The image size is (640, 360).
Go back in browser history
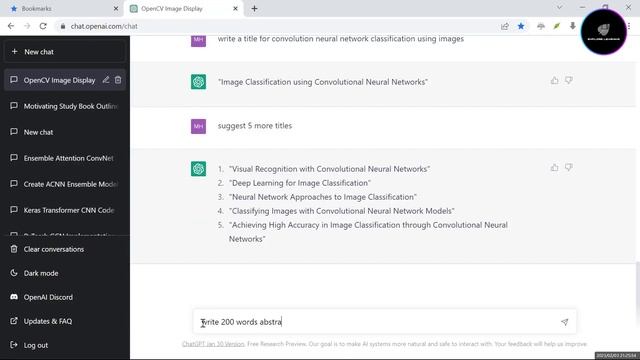11,26
